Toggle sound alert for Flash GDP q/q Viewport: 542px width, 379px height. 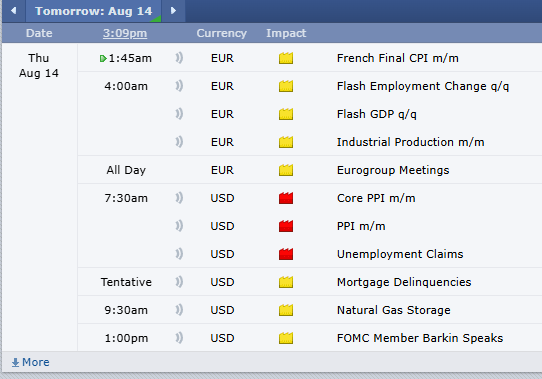point(179,114)
